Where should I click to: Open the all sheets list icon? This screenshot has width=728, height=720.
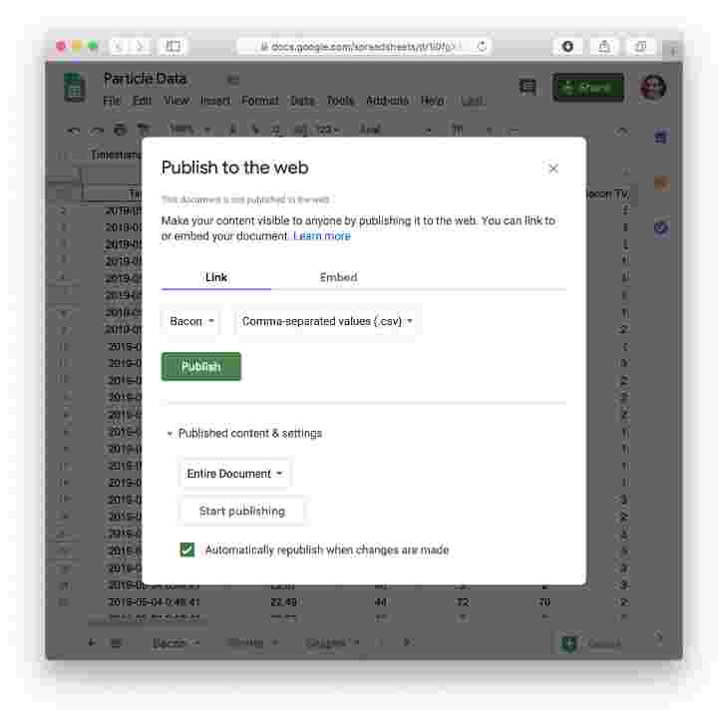click(116, 643)
